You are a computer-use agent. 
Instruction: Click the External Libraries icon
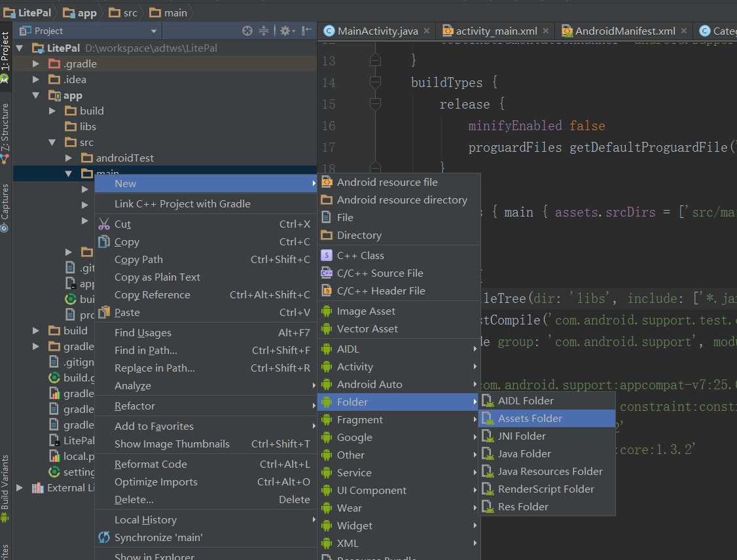pos(37,487)
